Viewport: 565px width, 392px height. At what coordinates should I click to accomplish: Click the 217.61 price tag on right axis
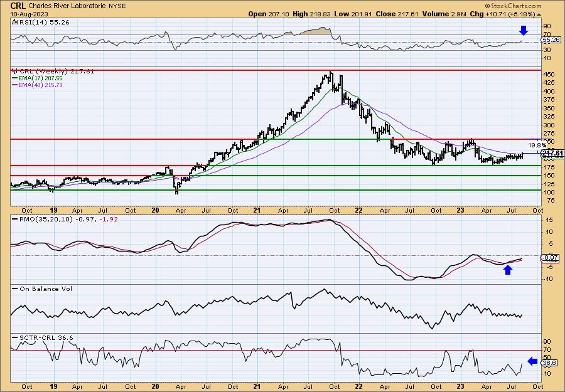click(x=552, y=153)
